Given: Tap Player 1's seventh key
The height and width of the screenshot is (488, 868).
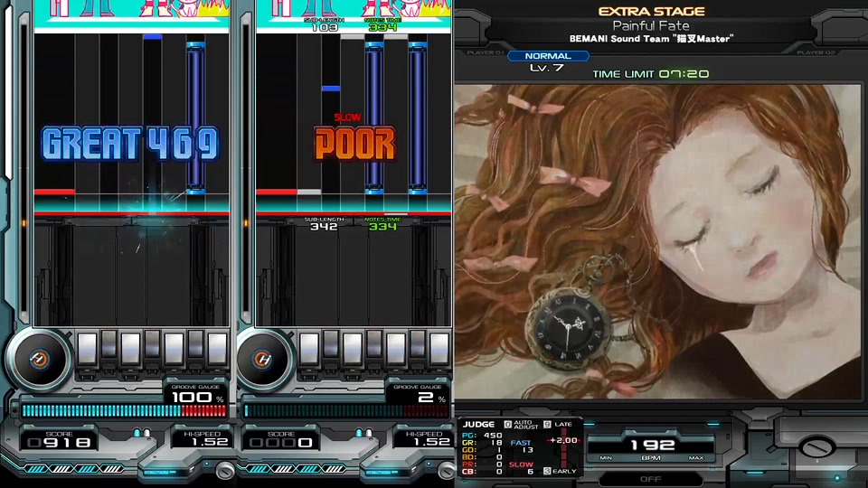Looking at the screenshot, I should coord(217,349).
